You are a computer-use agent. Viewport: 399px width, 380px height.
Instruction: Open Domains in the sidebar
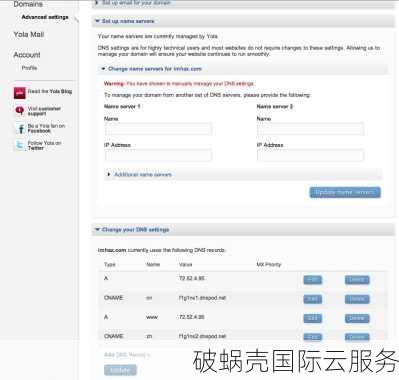pyautogui.click(x=28, y=4)
